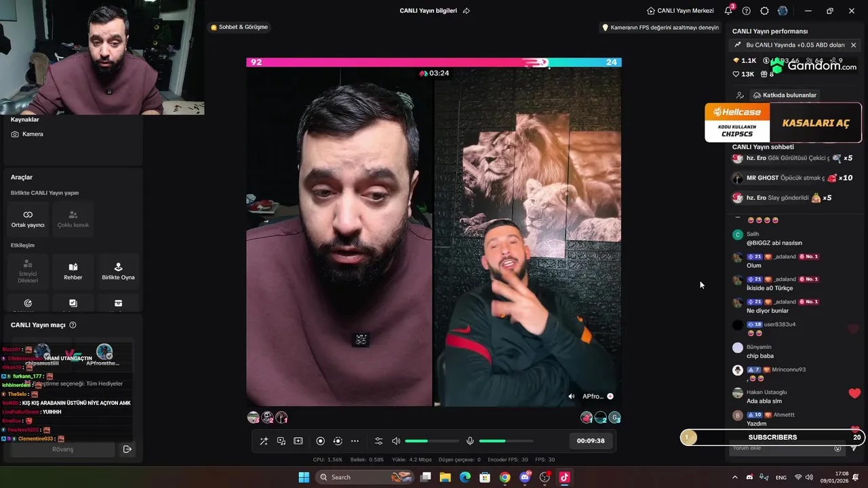This screenshot has height=488, width=868.
Task: Click the likes count 13K
Action: click(x=744, y=75)
